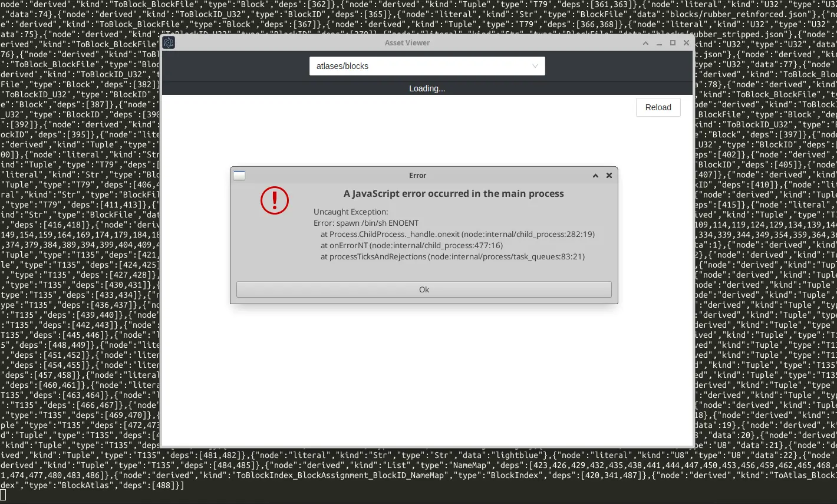Maximize the Asset Viewer window

pos(673,43)
